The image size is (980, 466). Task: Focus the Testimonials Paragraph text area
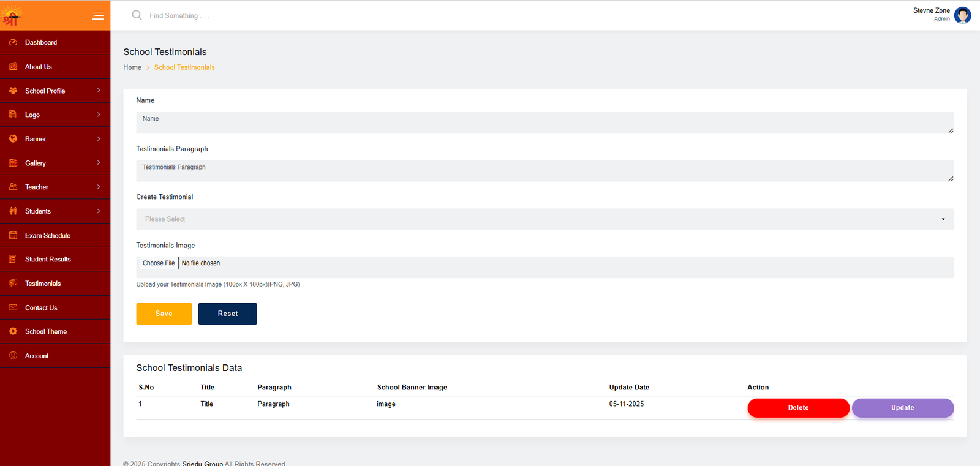pos(545,171)
